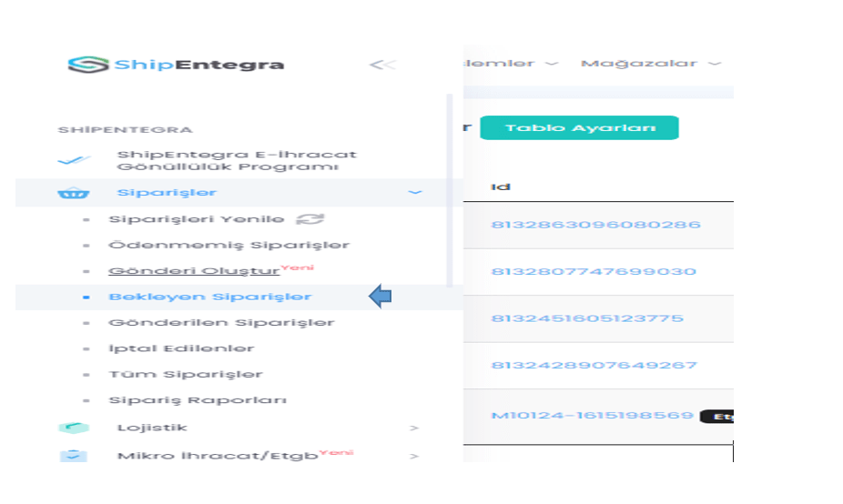
Task: Open Sipariş Raporları
Action: [x=198, y=400]
